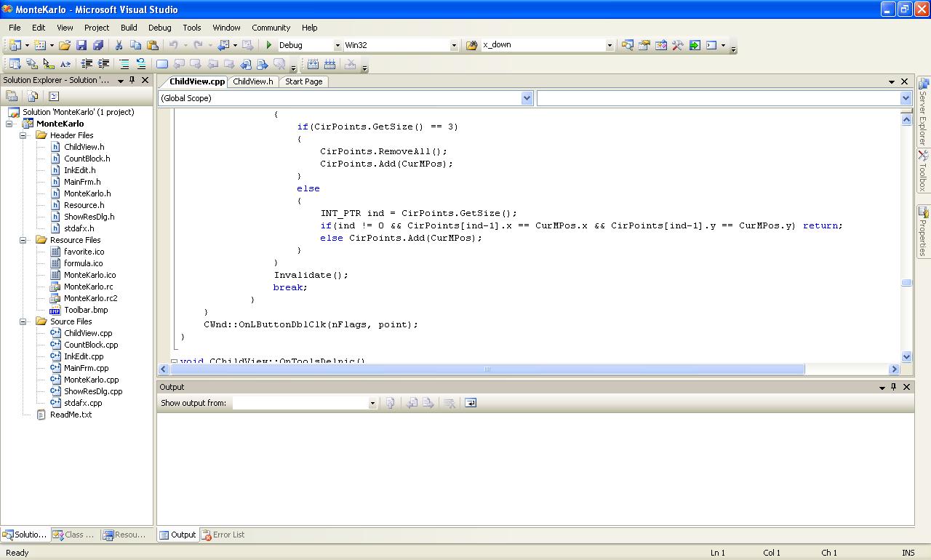Click the Cut scissors icon
The image size is (931, 560).
click(119, 45)
